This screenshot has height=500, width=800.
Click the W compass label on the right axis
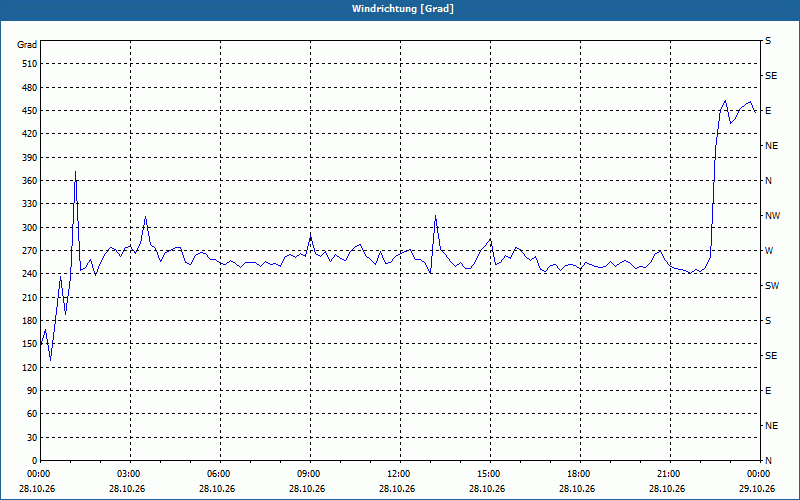point(769,251)
